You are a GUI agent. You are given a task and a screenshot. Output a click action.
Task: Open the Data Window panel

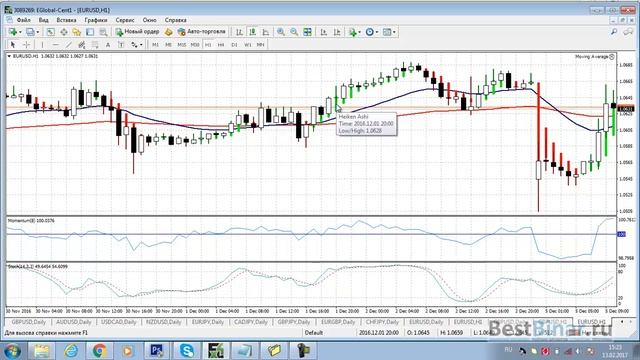pyautogui.click(x=64, y=32)
